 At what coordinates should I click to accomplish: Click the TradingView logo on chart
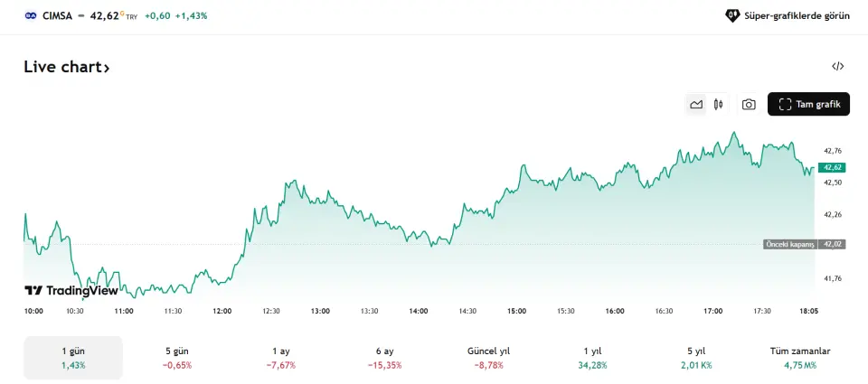(x=71, y=291)
